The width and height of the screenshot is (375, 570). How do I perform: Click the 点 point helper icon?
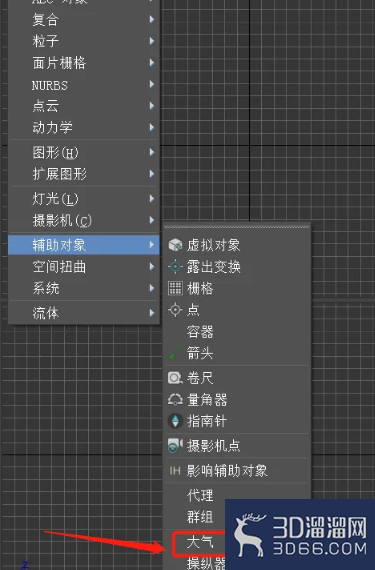click(175, 310)
